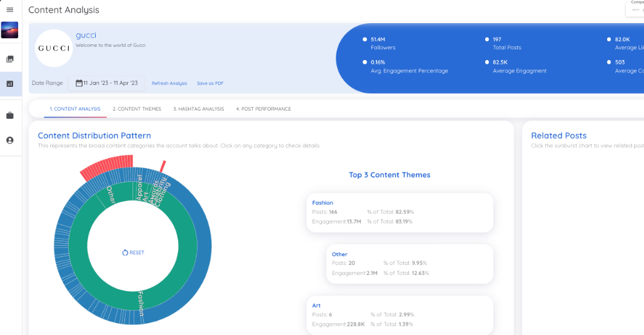This screenshot has width=644, height=335.
Task: Click the 51.4M Followers stat
Action: pos(379,44)
